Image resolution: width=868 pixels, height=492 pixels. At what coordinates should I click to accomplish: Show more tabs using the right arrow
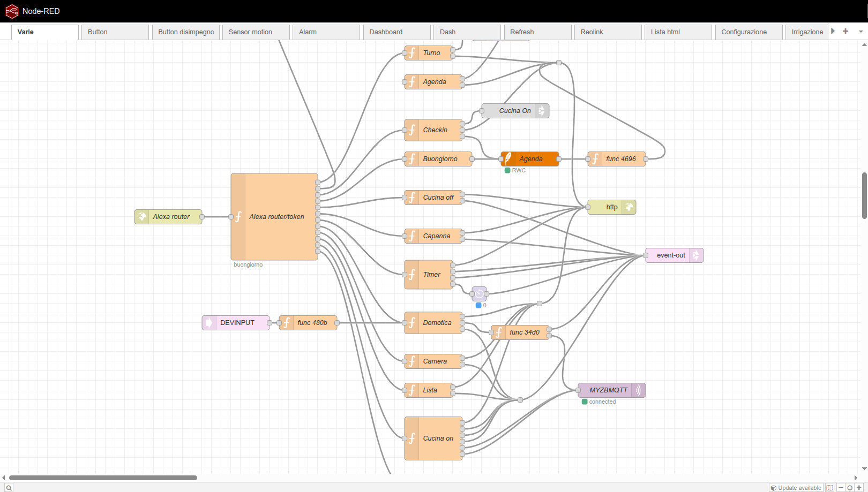[x=833, y=32]
